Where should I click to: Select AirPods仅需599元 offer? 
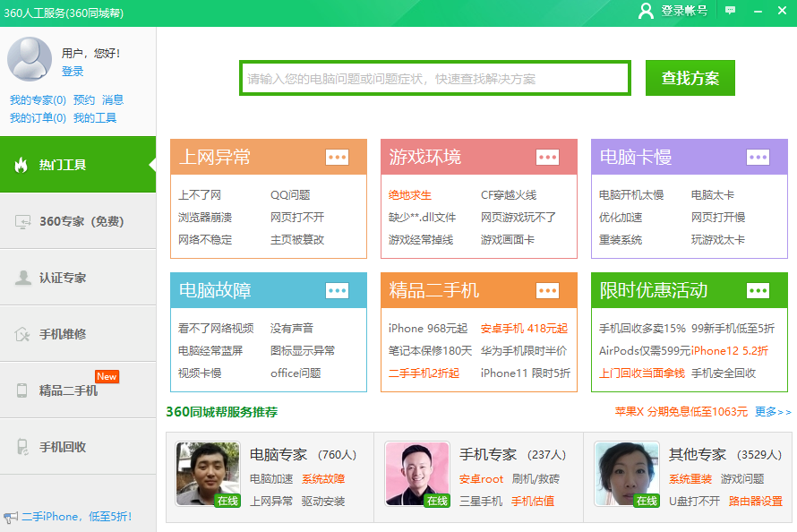click(645, 350)
